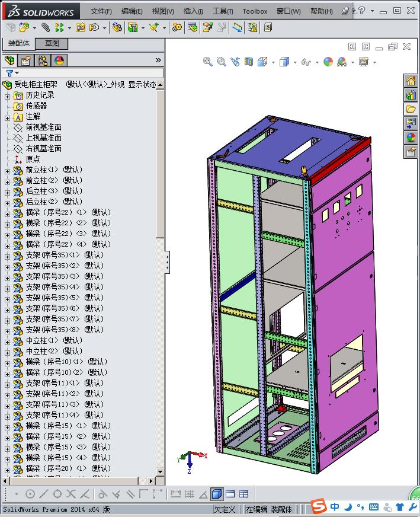Toggle the grid display sketch icon
The width and height of the screenshot is (420, 517).
(x=190, y=494)
